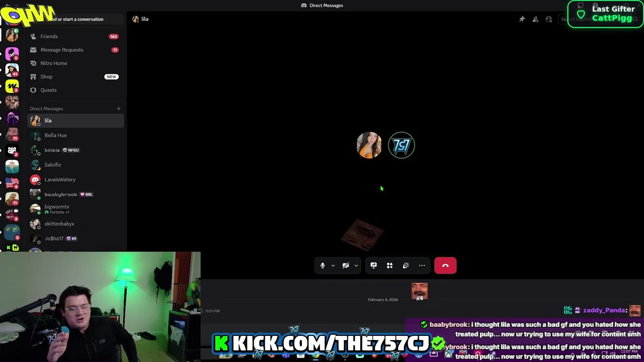Show user profile icon in header
The height and width of the screenshot is (362, 644).
click(x=549, y=19)
